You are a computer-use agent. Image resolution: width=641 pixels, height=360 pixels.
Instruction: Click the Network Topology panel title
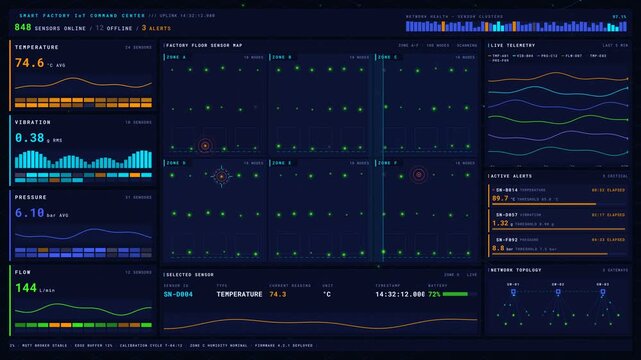click(515, 270)
